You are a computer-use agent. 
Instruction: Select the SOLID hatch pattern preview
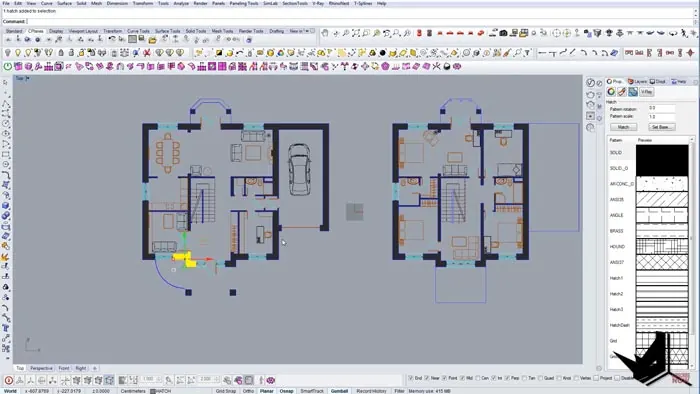click(x=662, y=153)
